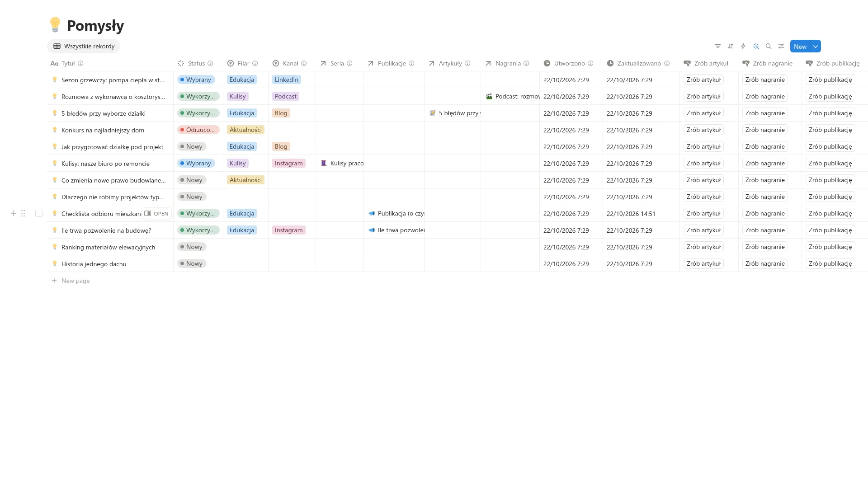Click Zrób nagranie button in Sezon grzewczy row

tap(765, 80)
